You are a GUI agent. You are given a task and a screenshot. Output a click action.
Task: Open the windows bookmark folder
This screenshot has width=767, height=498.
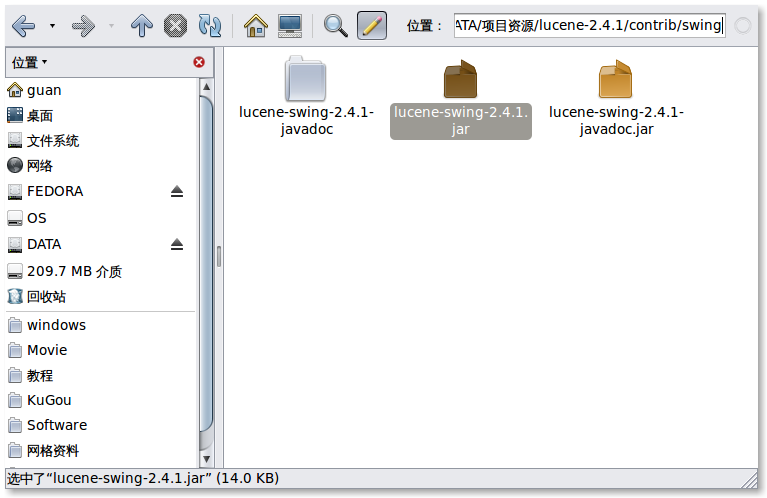pos(100,325)
